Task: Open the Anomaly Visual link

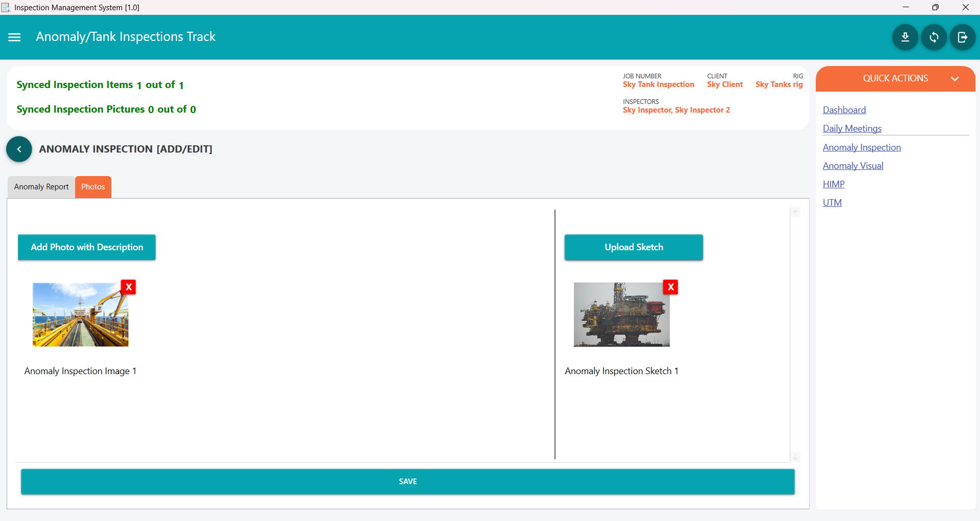Action: click(x=853, y=166)
